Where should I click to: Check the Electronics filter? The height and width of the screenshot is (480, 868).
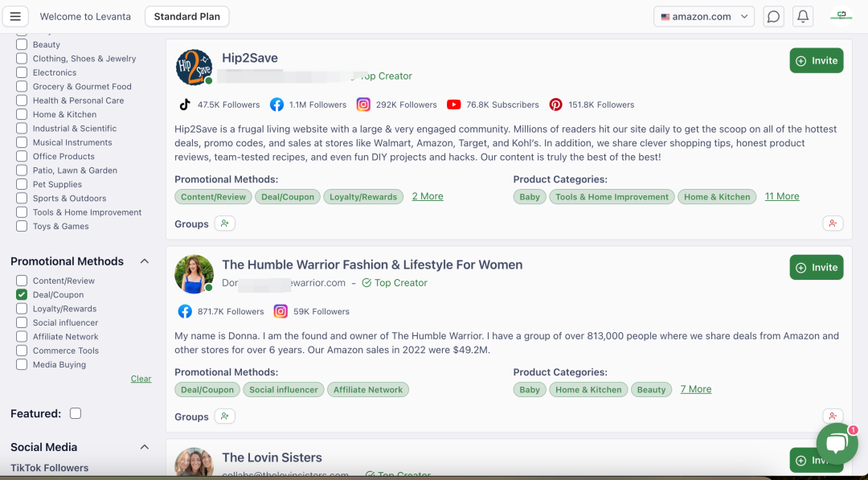click(x=22, y=72)
